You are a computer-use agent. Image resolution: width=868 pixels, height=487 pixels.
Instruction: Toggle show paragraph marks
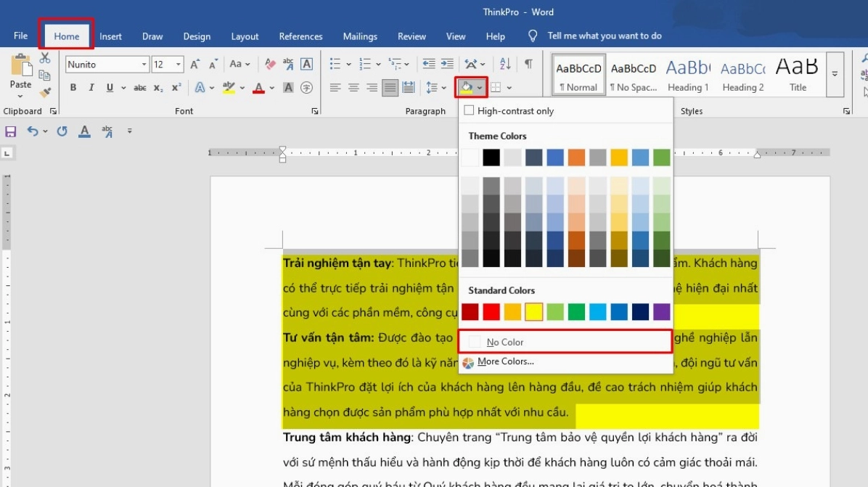tap(528, 64)
